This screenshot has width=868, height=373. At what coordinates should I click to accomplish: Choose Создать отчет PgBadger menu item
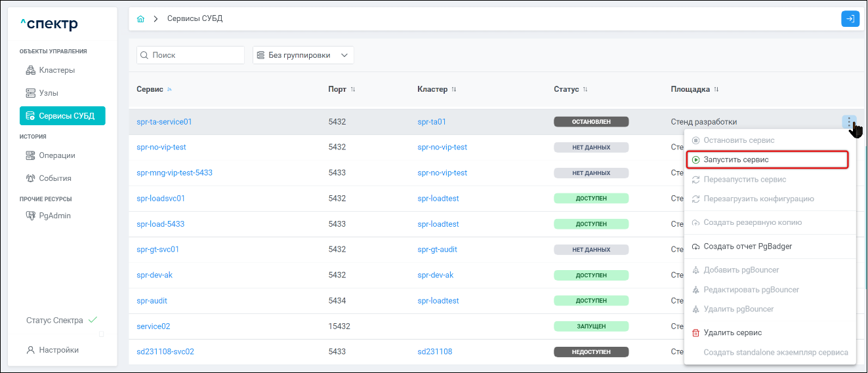747,246
